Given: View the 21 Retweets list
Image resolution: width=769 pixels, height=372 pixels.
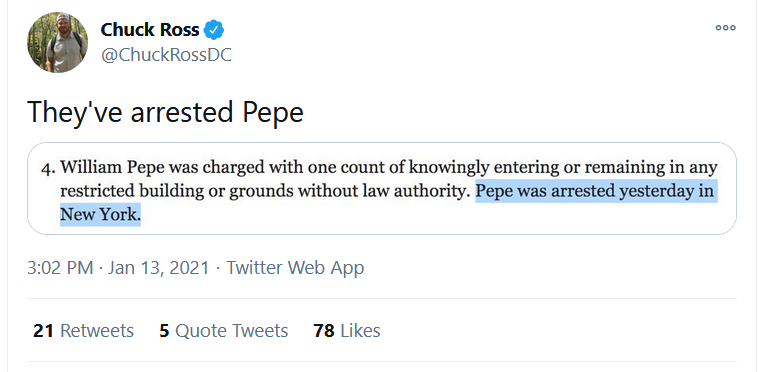Looking at the screenshot, I should [83, 331].
